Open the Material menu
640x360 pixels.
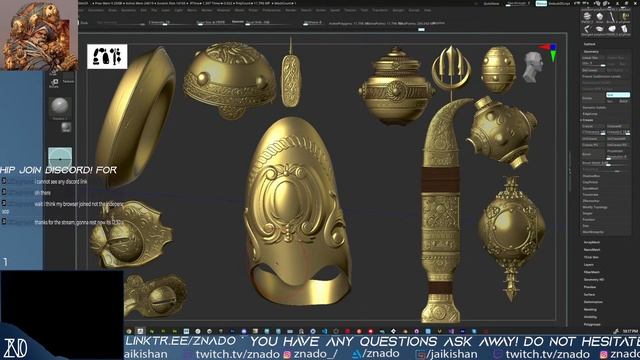click(x=223, y=10)
